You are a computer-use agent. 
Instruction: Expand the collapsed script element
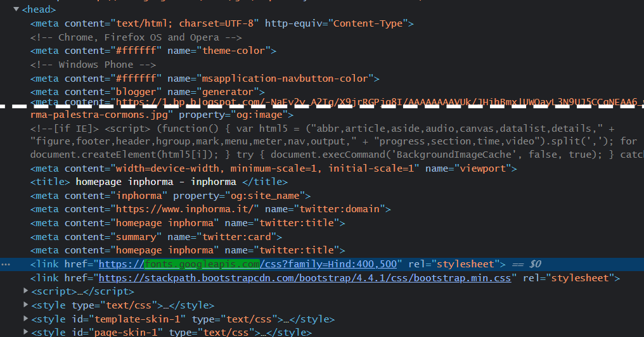[x=26, y=291]
